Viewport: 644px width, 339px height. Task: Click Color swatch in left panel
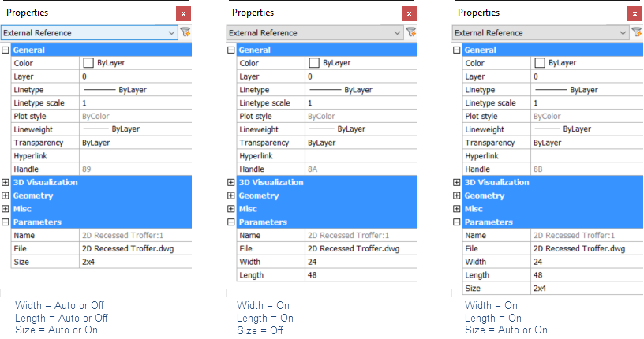click(x=88, y=63)
